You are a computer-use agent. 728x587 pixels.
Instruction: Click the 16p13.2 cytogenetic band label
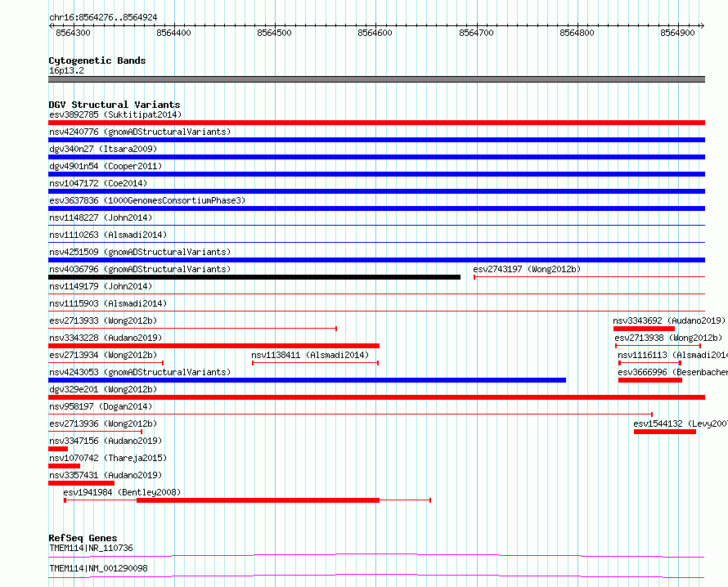coord(66,70)
